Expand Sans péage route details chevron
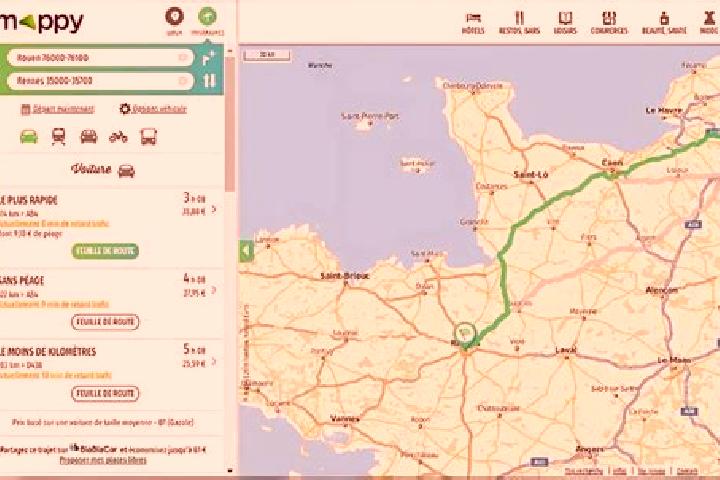Screen dimensions: 720x480 click(x=214, y=290)
